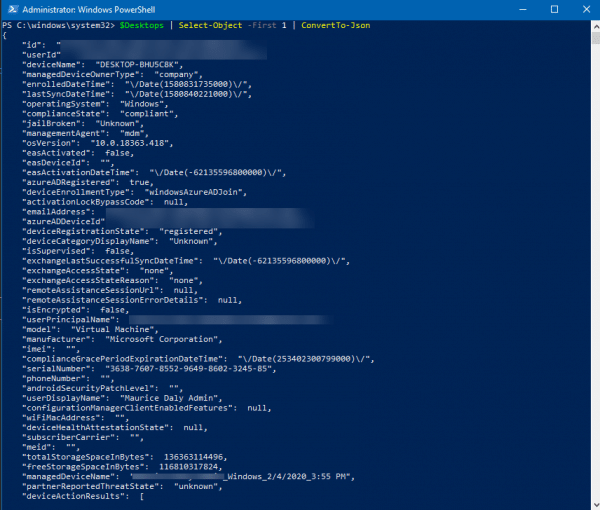Maximize the Windows PowerShell window
600x510 pixels.
(555, 9)
